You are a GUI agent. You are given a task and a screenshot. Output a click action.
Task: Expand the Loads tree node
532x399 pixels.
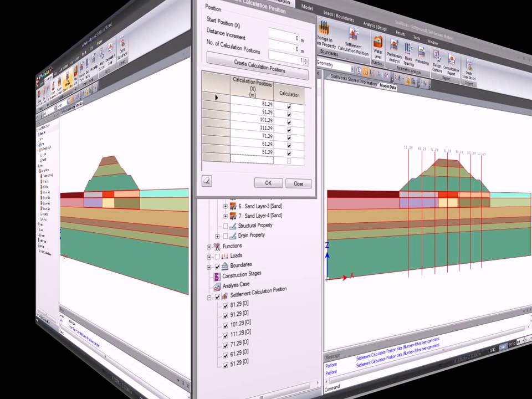pyautogui.click(x=209, y=257)
